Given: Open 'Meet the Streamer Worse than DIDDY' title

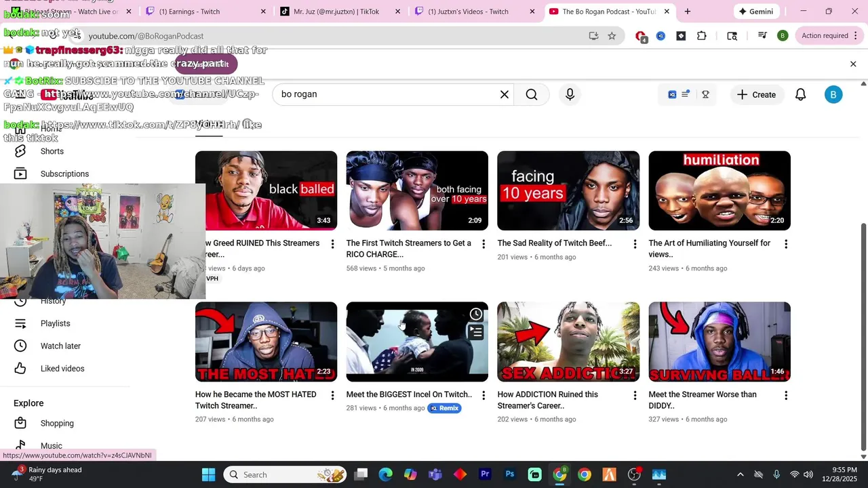Looking at the screenshot, I should [x=703, y=400].
